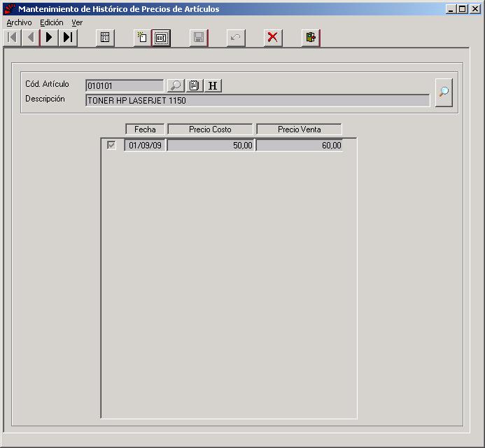
Task: Search article code with magnifier icon
Action: 176,85
